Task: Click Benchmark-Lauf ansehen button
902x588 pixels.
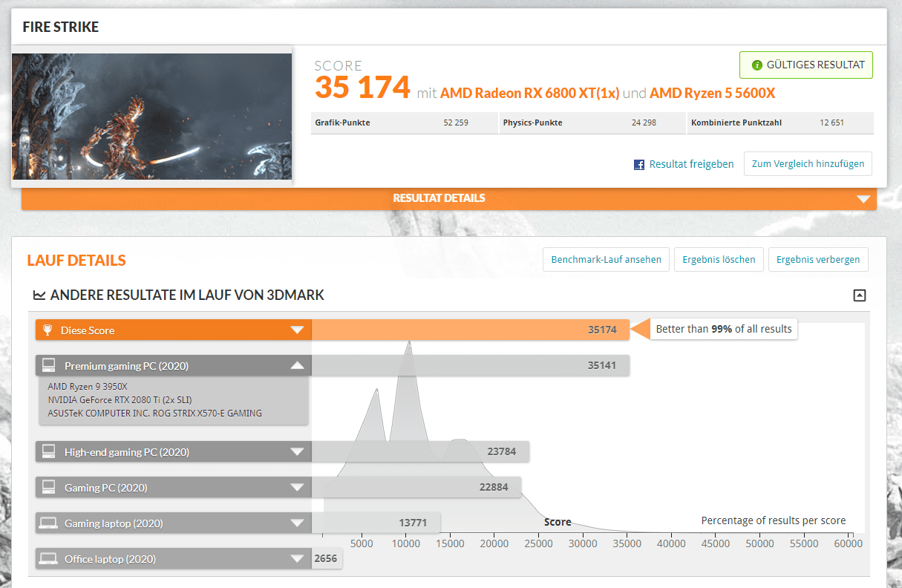Action: coord(607,260)
